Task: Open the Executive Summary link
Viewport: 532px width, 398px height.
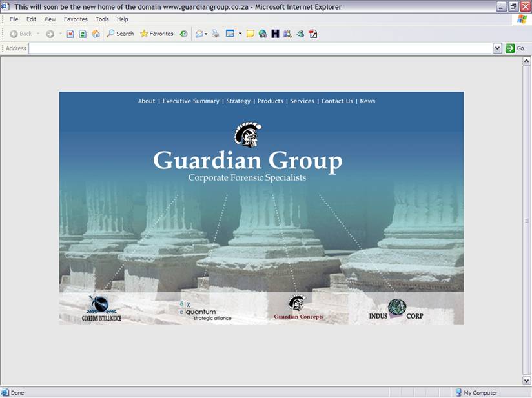Action: click(x=190, y=101)
